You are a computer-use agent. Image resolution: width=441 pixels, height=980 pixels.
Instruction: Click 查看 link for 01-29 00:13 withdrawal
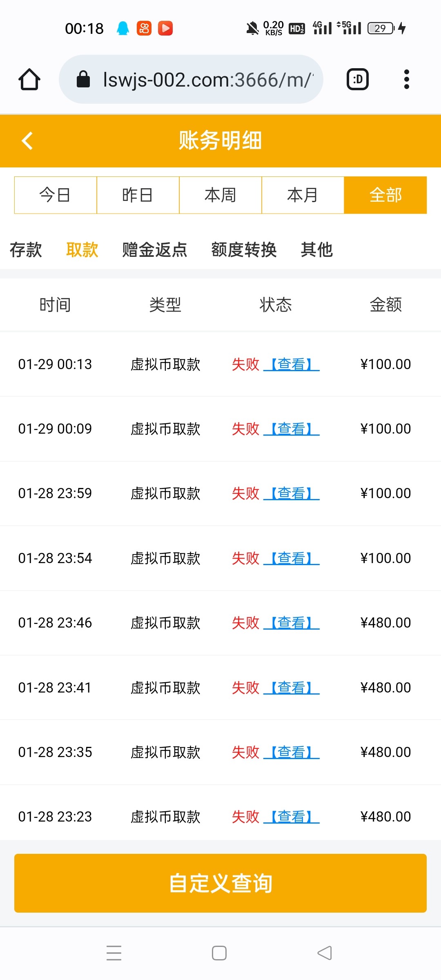(292, 364)
